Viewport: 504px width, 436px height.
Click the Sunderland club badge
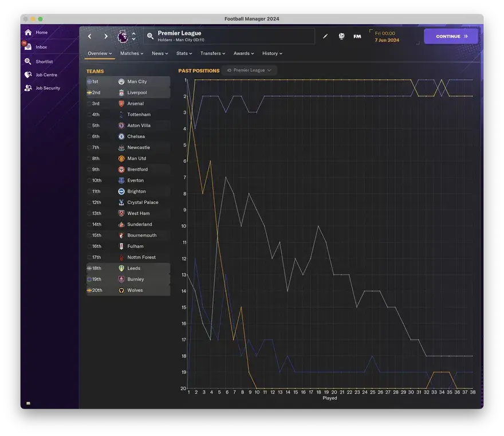[121, 225]
